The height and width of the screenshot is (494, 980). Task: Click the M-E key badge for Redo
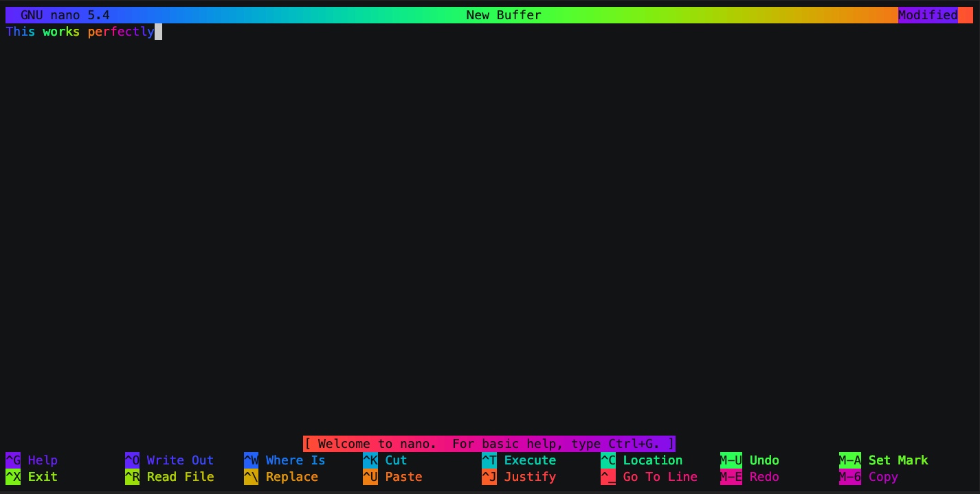pyautogui.click(x=731, y=477)
